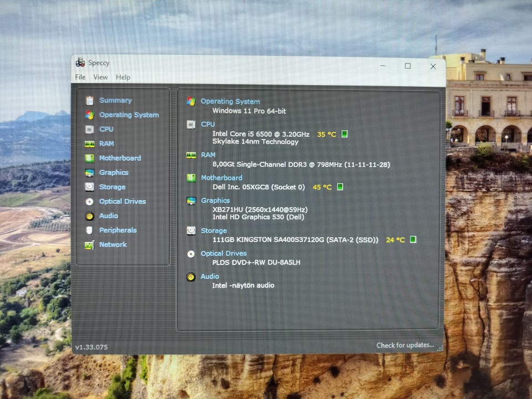Screen dimensions: 532x399
Task: Click the Optical Drives disc icon in sidebar
Action: [90, 202]
